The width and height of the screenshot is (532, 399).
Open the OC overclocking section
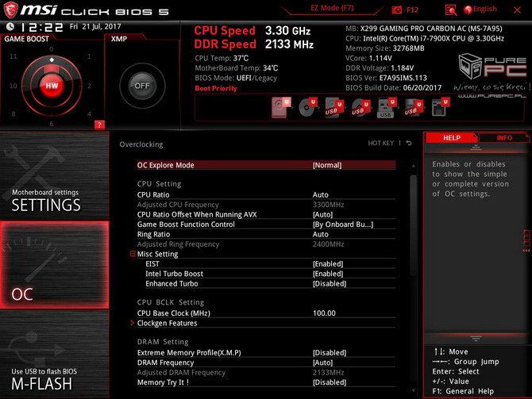pos(54,265)
